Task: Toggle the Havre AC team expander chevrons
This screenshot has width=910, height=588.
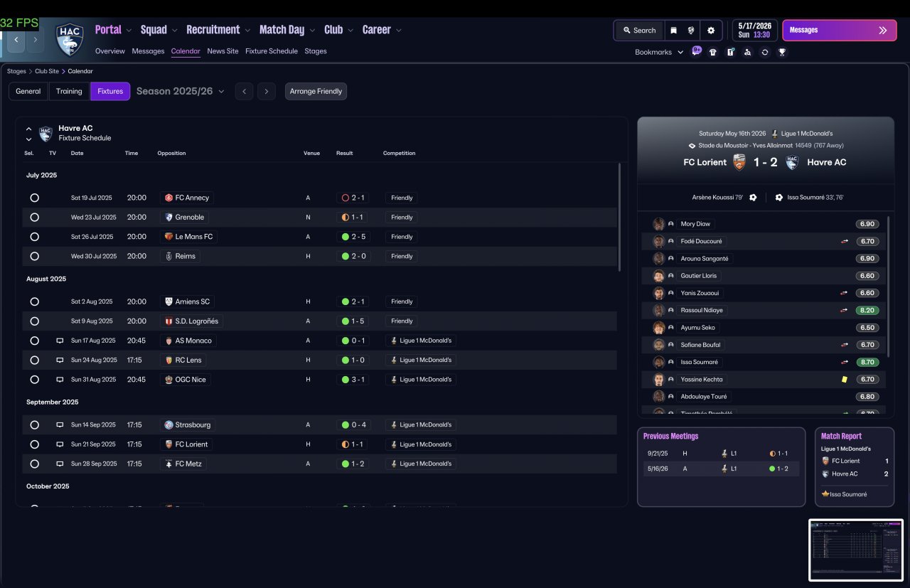Action: (x=28, y=134)
